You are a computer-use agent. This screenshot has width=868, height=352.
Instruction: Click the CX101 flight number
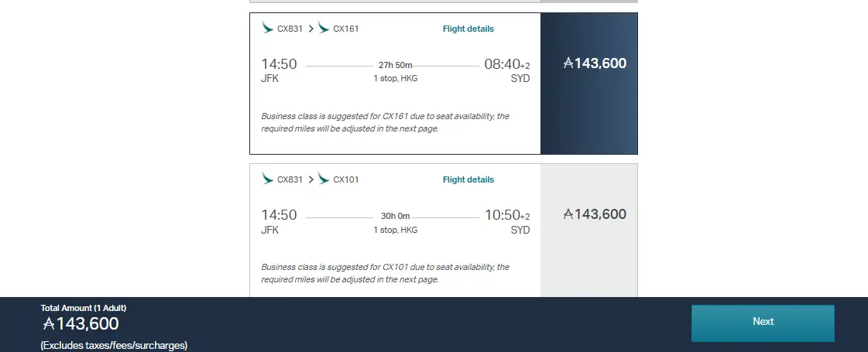[345, 179]
